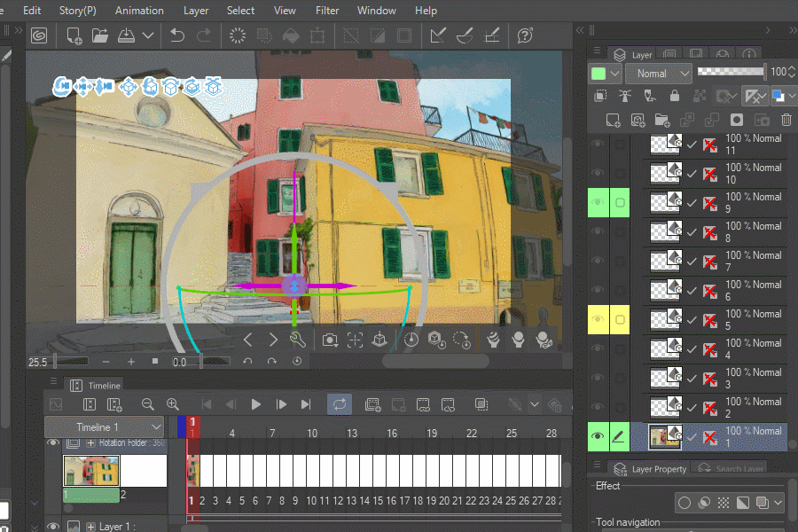Expand the Rotation Folder track
Viewport: 798px width, 532px height.
point(90,442)
